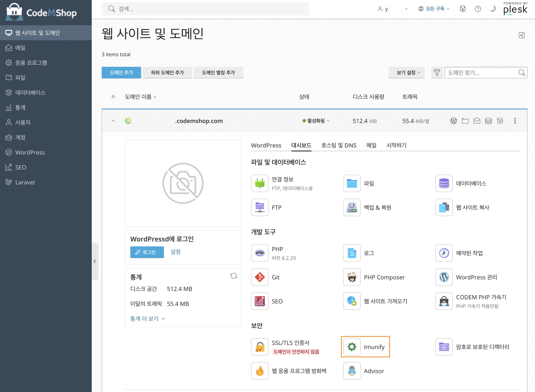Collapse the codemshop.com domain row
This screenshot has width=535, height=392.
[x=113, y=121]
